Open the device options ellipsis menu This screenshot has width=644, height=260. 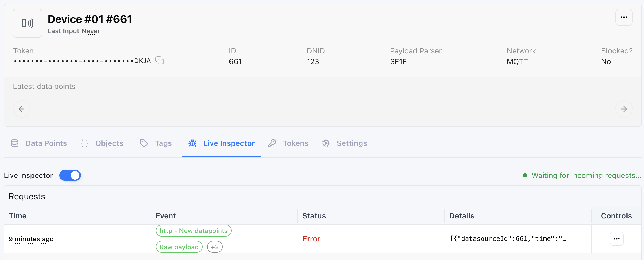624,17
